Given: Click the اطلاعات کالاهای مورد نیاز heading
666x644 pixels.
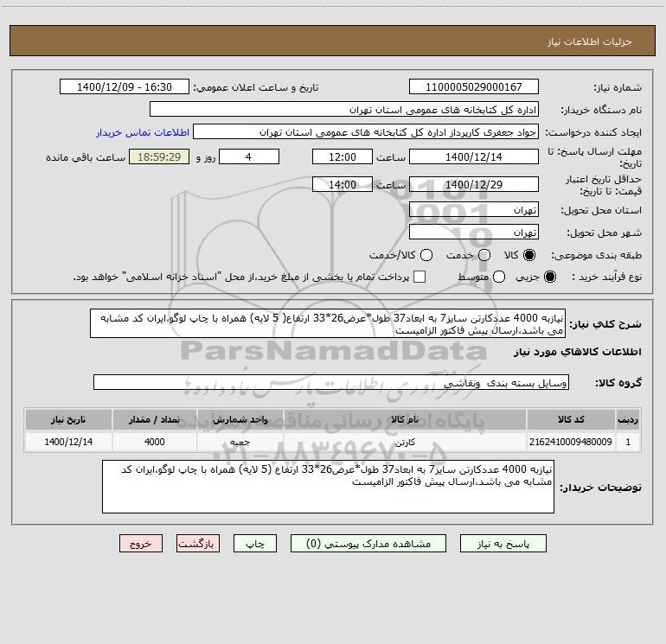Looking at the screenshot, I should pos(577,352).
